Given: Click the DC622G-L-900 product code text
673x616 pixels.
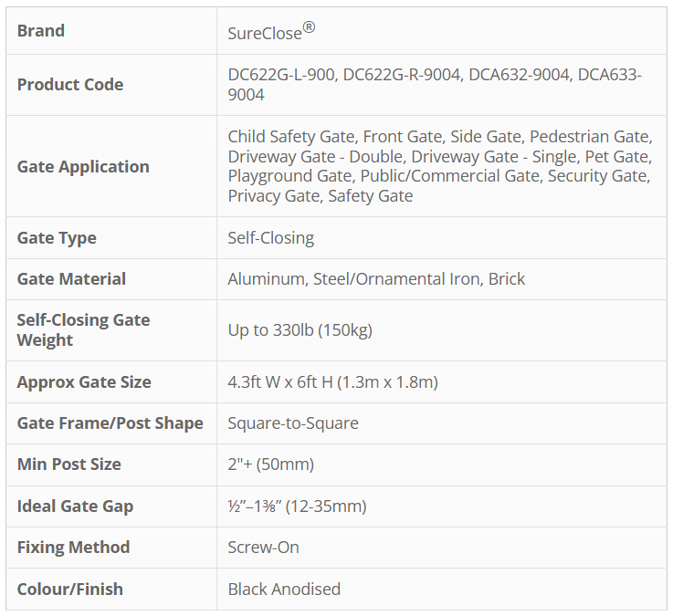Looking at the screenshot, I should tap(282, 75).
